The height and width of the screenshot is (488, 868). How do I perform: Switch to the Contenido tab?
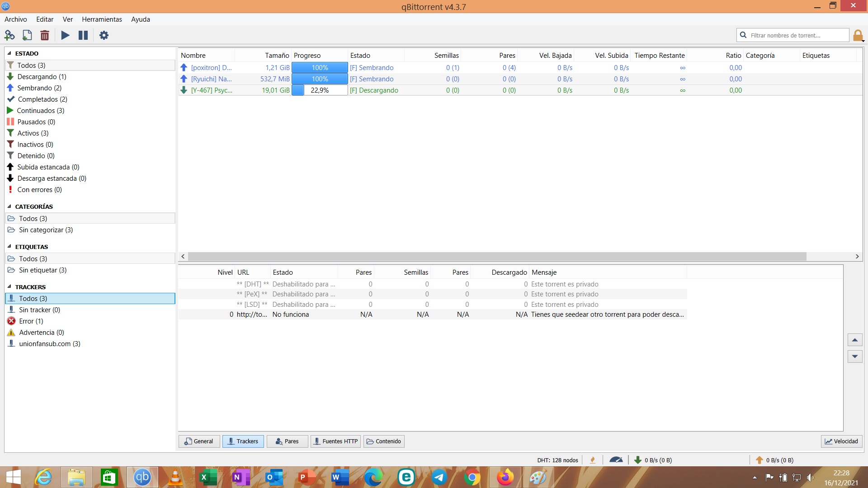[384, 441]
